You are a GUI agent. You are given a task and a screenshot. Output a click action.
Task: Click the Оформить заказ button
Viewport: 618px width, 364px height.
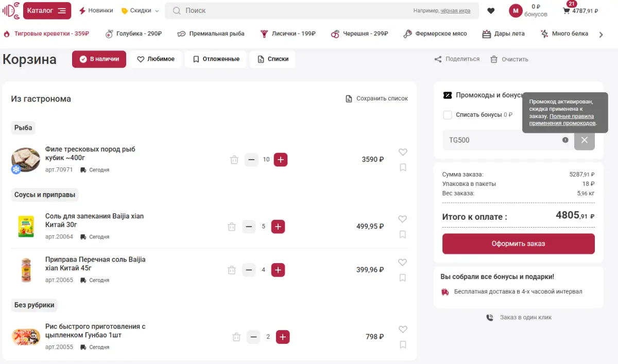click(519, 244)
